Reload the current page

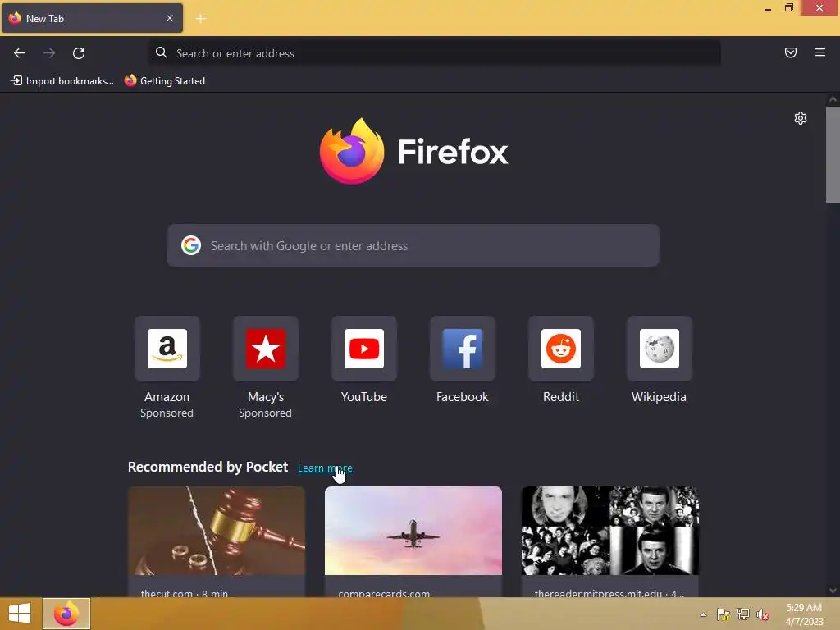[79, 53]
